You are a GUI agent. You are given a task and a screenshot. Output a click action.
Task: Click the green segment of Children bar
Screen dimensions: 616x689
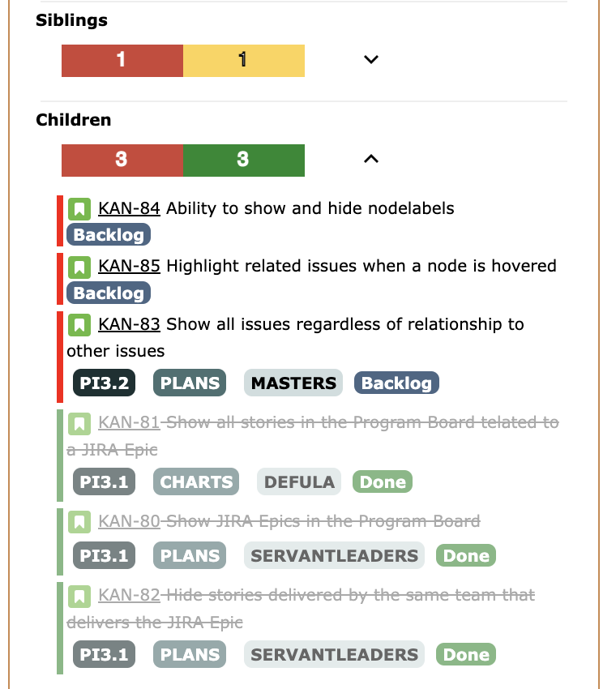click(244, 160)
